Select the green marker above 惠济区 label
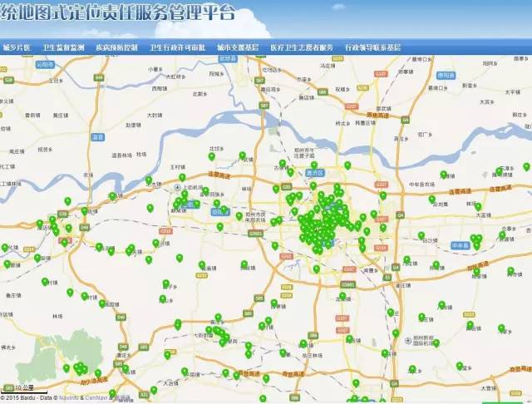The width and height of the screenshot is (532, 404). pos(314,165)
